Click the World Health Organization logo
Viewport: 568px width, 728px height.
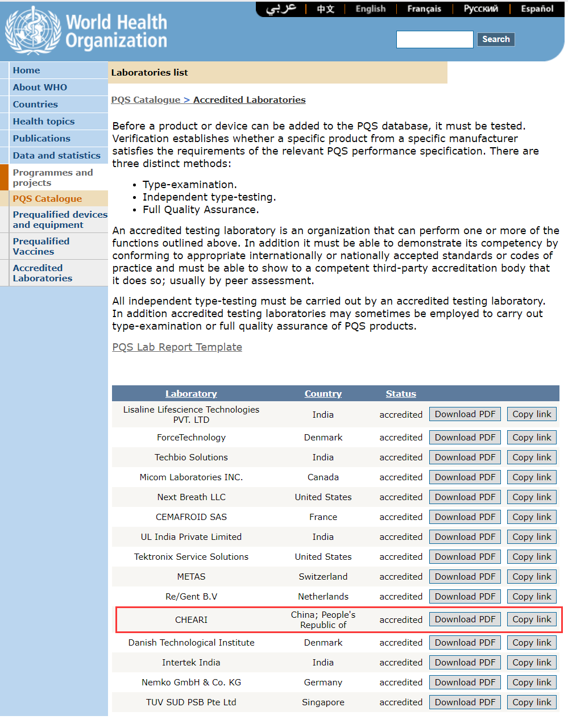86,31
